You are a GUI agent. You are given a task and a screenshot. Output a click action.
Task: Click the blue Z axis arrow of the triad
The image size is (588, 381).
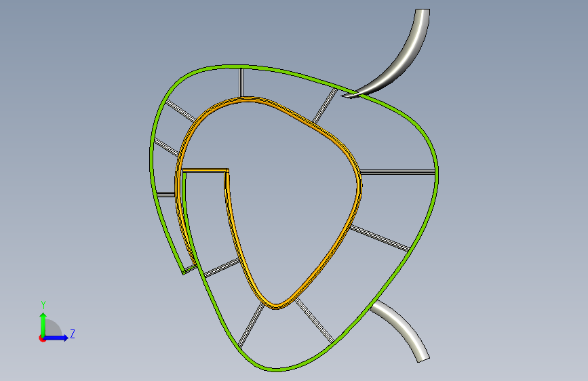[56, 338]
